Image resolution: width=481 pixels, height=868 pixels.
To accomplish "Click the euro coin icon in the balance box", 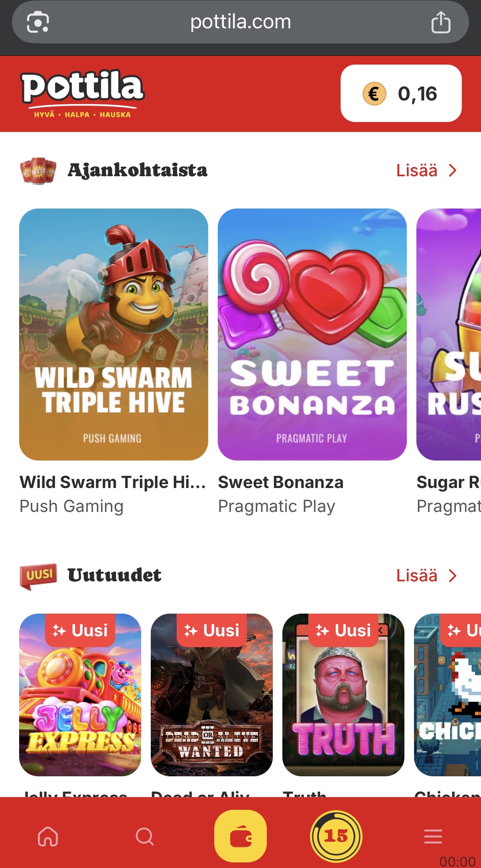I will 374,94.
